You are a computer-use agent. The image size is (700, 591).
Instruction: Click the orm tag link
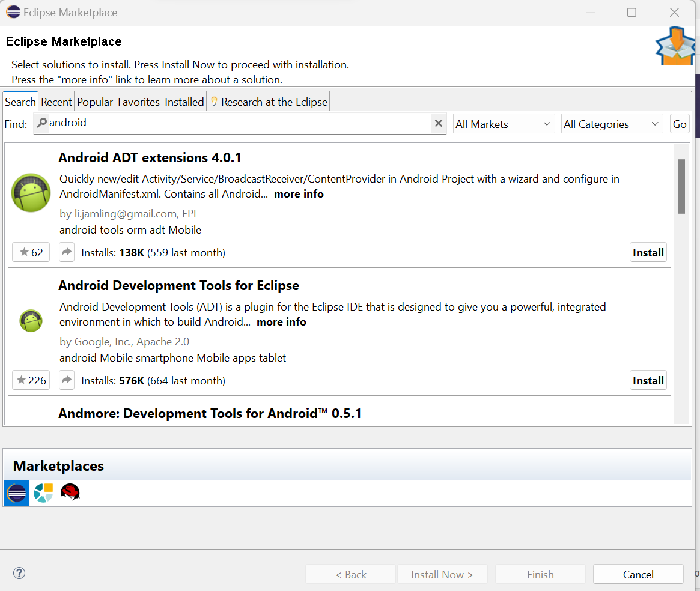136,230
